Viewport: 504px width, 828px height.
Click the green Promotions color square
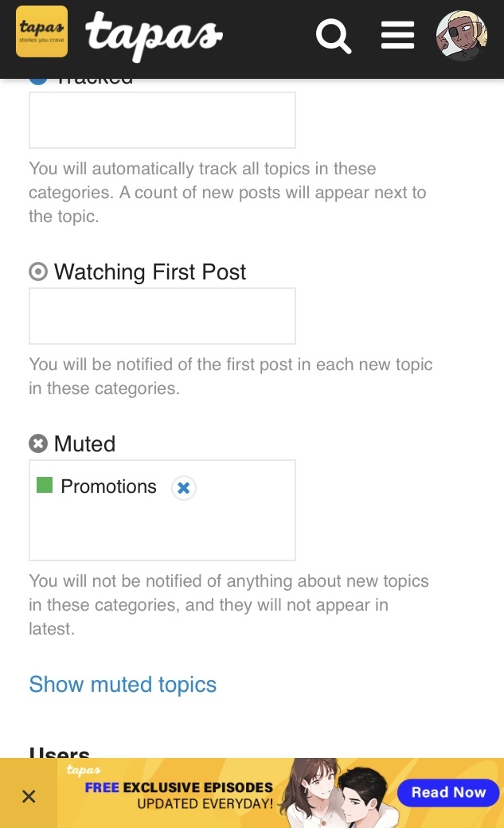45,485
